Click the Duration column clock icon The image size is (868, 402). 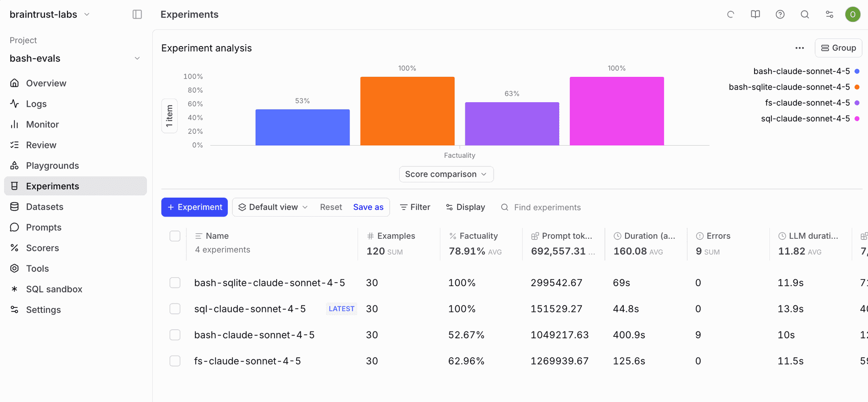pyautogui.click(x=617, y=236)
